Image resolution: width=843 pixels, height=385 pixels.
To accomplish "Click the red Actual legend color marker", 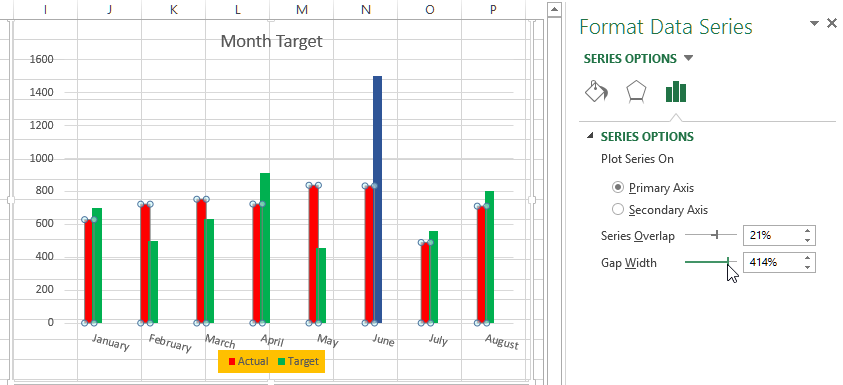I will (x=232, y=362).
